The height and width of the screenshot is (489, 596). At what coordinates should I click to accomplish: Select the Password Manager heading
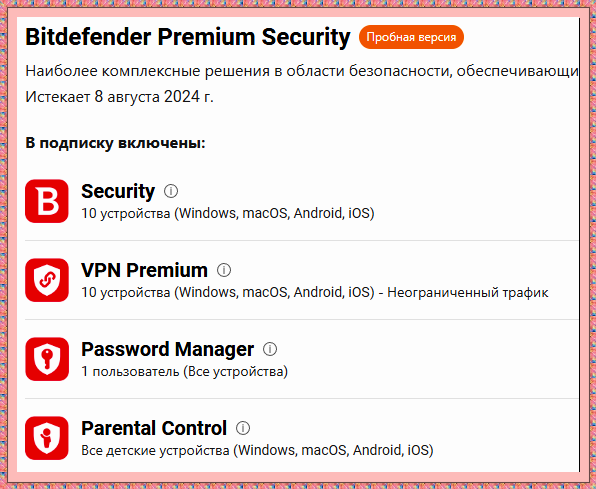pyautogui.click(x=168, y=349)
